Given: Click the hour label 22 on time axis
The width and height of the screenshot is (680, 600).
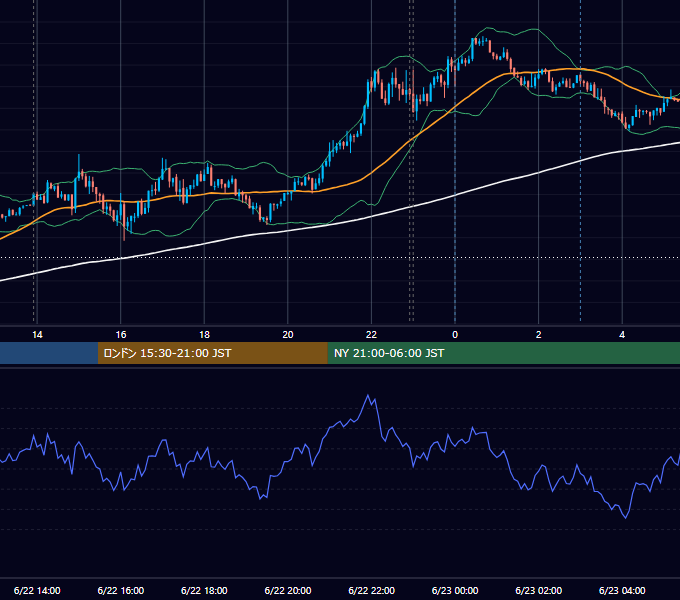Looking at the screenshot, I should (x=371, y=335).
